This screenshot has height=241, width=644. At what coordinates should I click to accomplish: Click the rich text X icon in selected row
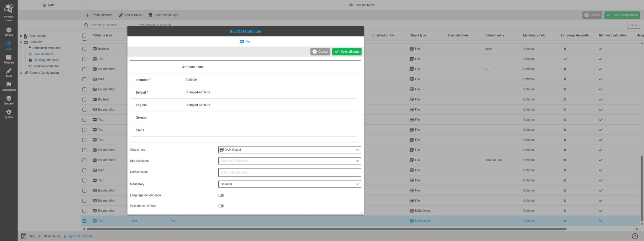coord(600,221)
